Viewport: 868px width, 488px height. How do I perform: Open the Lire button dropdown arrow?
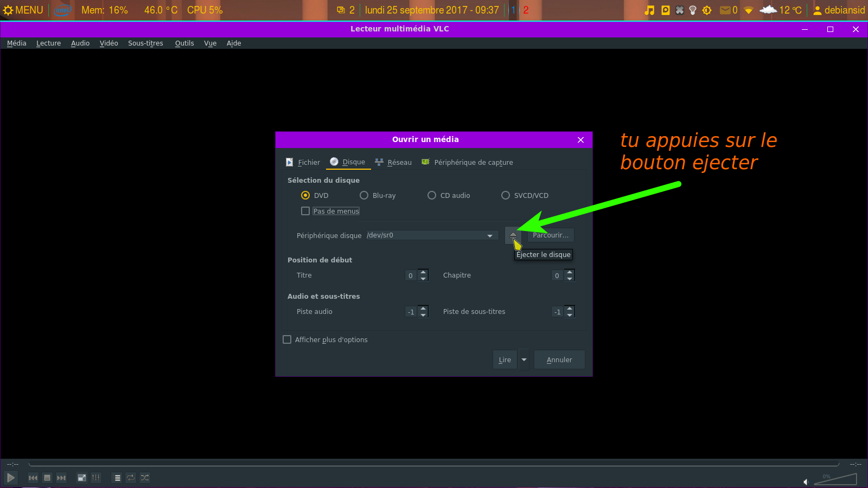pos(524,359)
